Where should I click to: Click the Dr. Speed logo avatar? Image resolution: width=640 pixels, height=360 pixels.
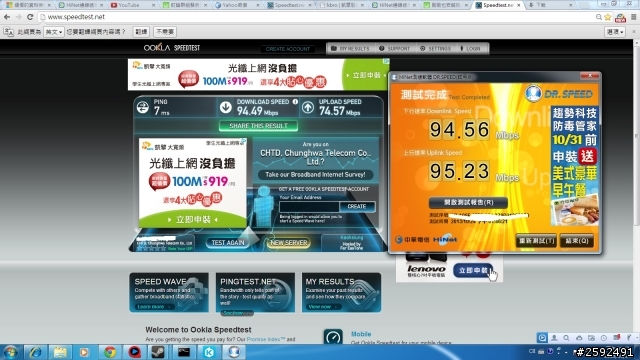(x=533, y=93)
